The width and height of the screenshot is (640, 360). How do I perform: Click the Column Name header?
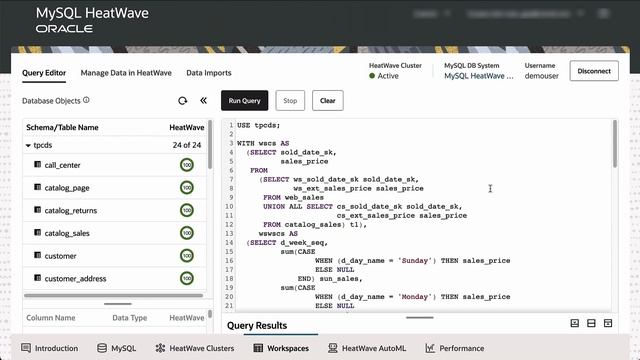point(51,318)
